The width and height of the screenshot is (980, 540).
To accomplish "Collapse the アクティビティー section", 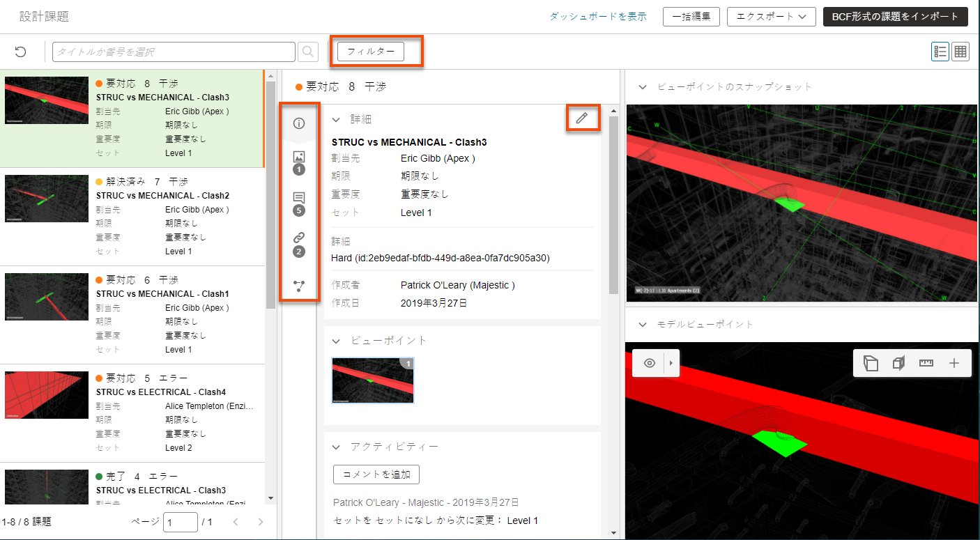I will (336, 447).
